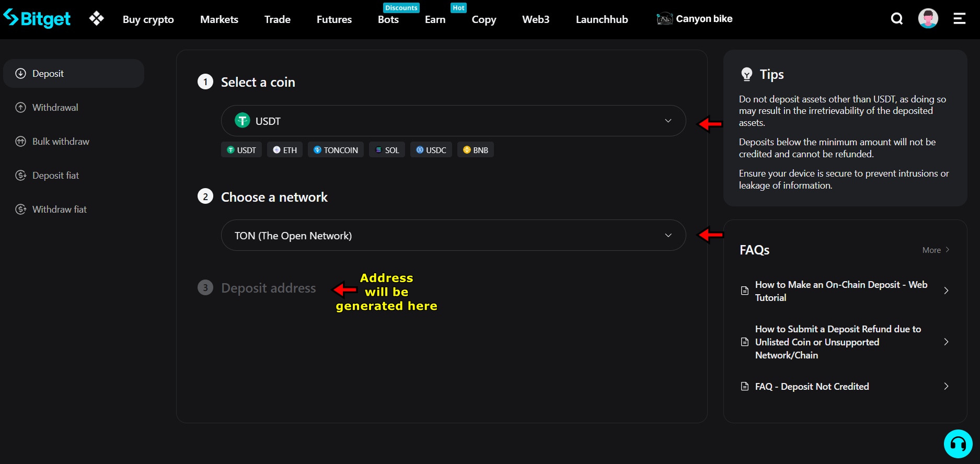Screen dimensions: 980x464
Task: Open the Bots menu
Action: pyautogui.click(x=388, y=19)
